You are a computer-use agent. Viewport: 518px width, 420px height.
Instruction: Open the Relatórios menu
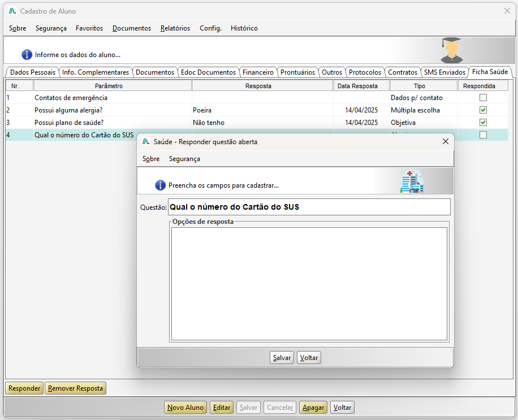tap(175, 28)
